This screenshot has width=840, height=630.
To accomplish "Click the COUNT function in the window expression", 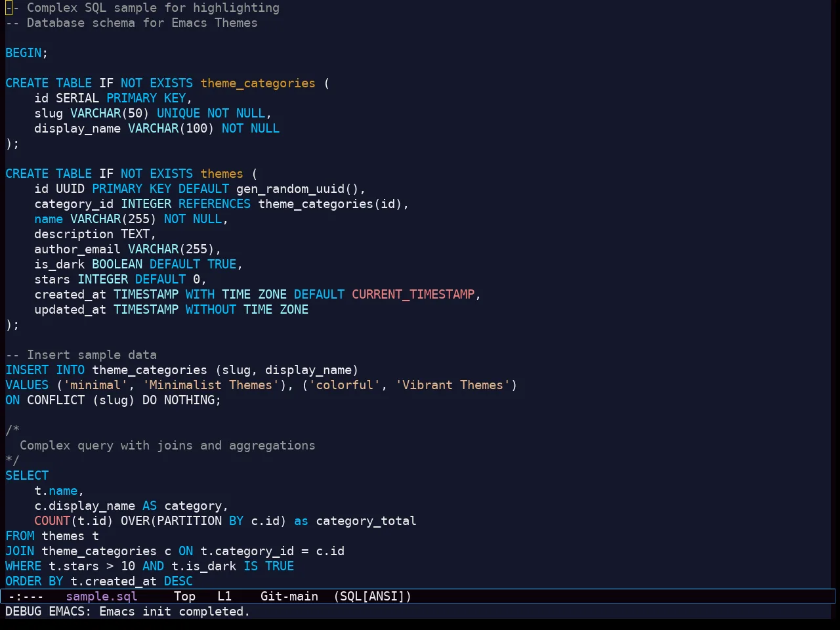I will [x=52, y=521].
